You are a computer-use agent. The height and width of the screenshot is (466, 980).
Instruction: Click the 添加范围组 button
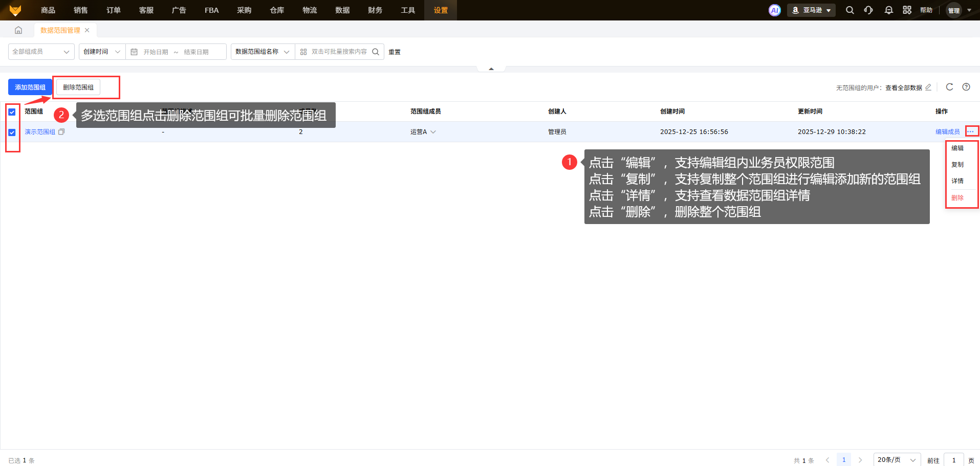30,87
